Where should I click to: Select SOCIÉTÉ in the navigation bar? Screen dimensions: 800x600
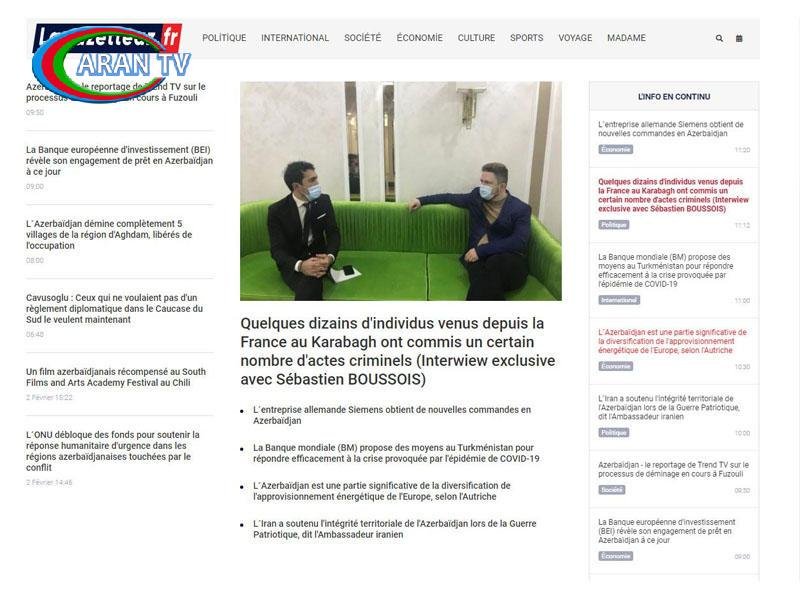pyautogui.click(x=362, y=38)
